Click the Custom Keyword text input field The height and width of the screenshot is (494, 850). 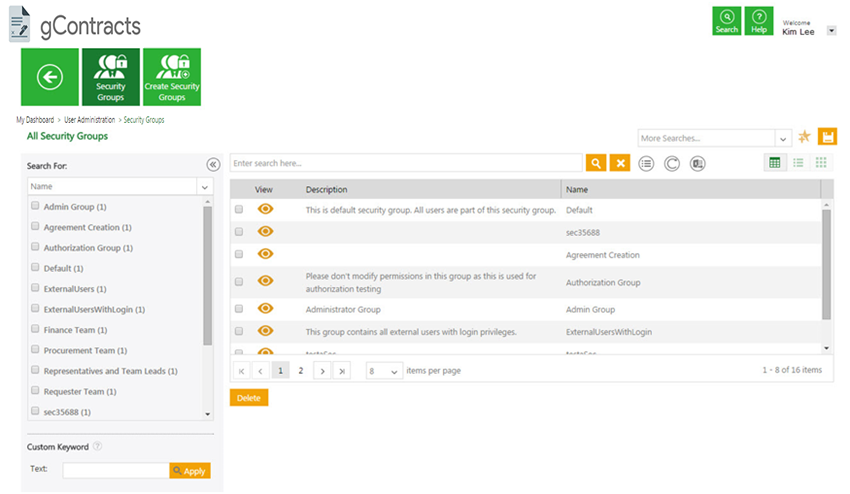pos(116,470)
